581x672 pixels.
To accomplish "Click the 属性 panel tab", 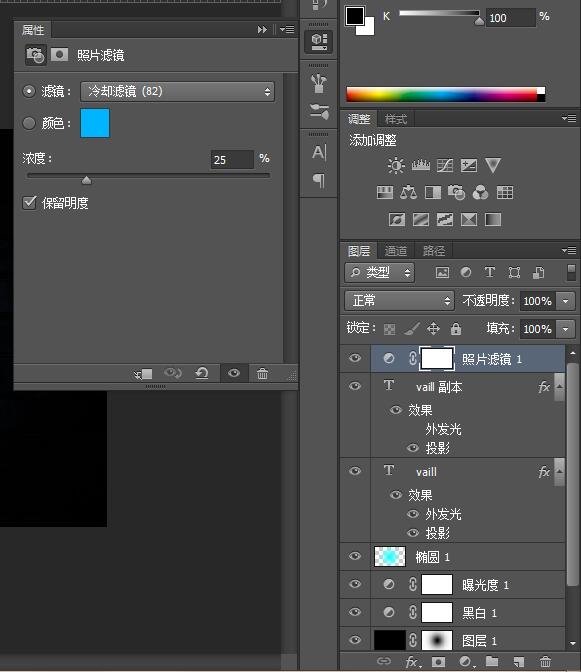I will pyautogui.click(x=33, y=30).
